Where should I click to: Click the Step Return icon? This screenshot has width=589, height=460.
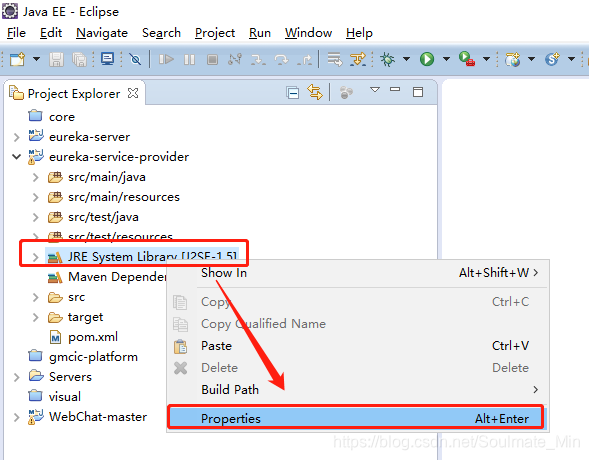point(304,59)
